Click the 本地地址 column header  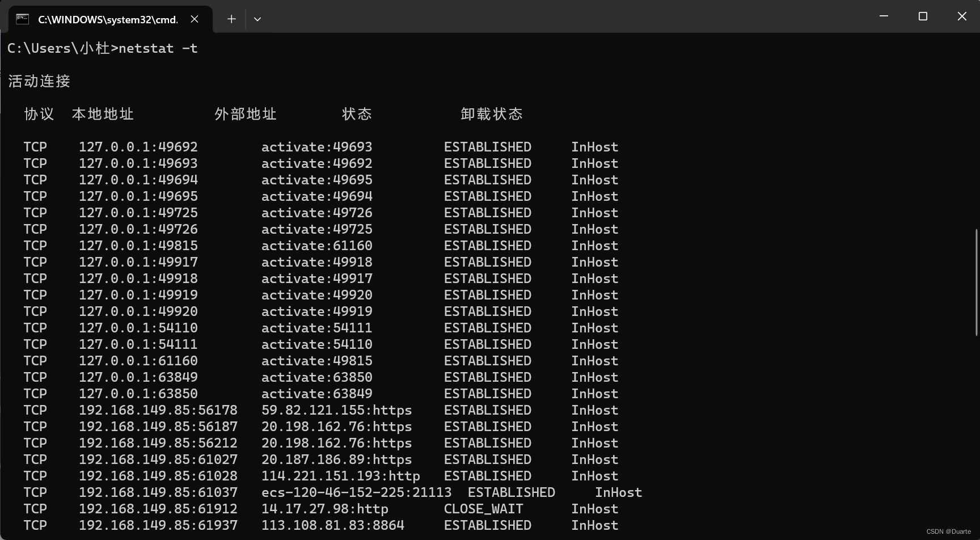point(103,115)
